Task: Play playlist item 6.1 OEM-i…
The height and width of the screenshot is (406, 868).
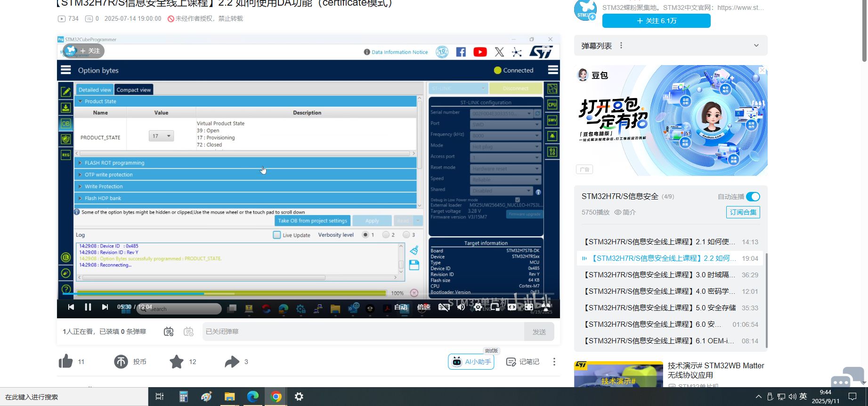Action: coord(671,341)
